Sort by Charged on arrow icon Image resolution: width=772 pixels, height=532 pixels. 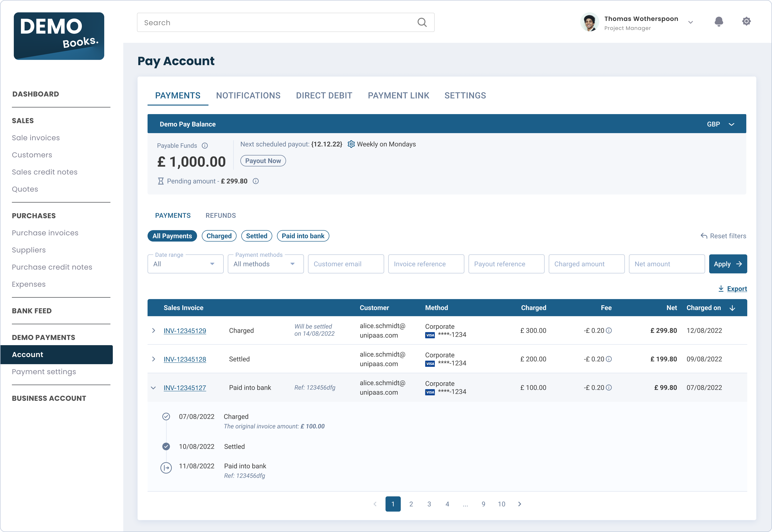tap(732, 308)
